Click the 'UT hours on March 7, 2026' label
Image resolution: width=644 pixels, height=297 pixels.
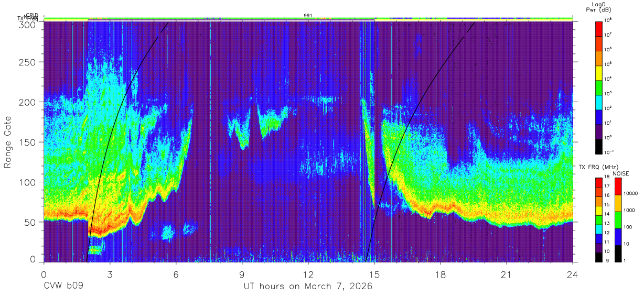308,287
